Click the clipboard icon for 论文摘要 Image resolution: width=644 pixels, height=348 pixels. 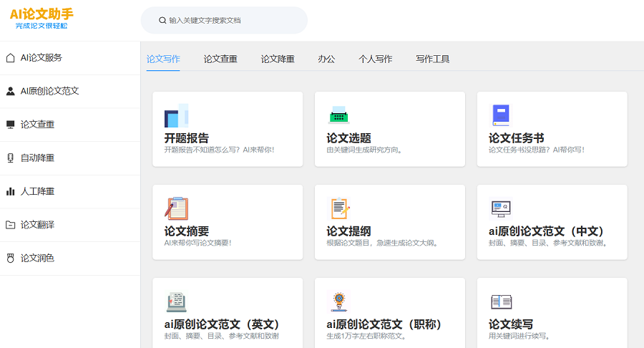click(177, 208)
